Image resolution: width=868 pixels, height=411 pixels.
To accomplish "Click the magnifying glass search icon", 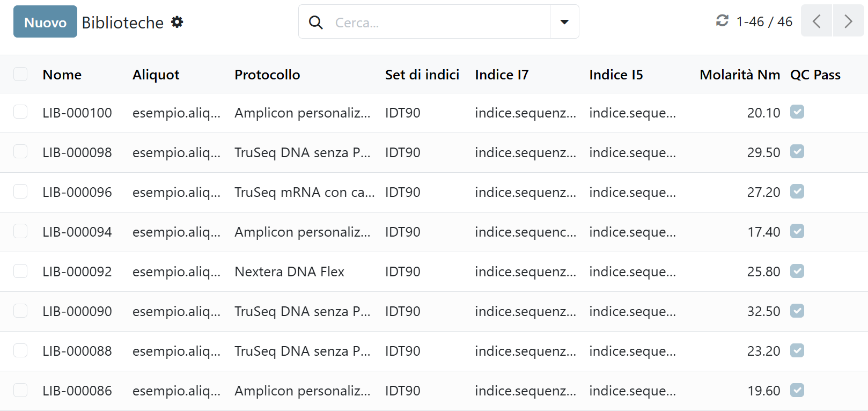I will (x=316, y=22).
